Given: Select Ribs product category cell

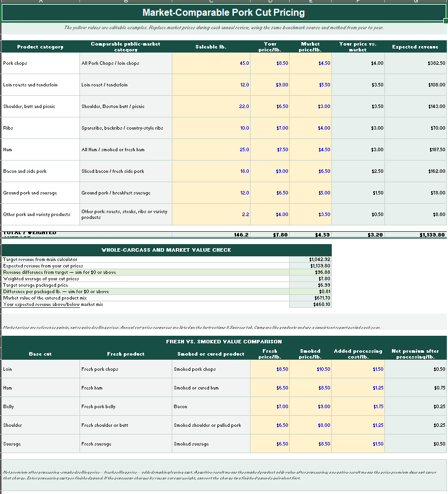Looking at the screenshot, I should click(x=41, y=128).
